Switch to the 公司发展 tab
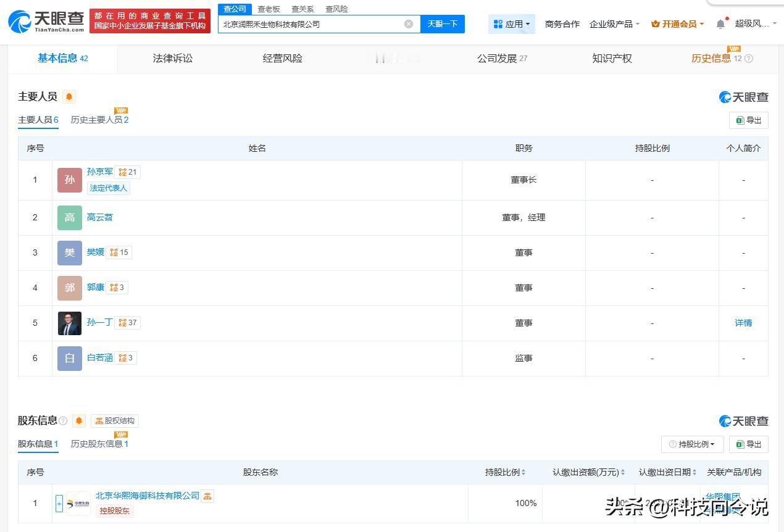Screen dimensions: 784x532 [502, 59]
